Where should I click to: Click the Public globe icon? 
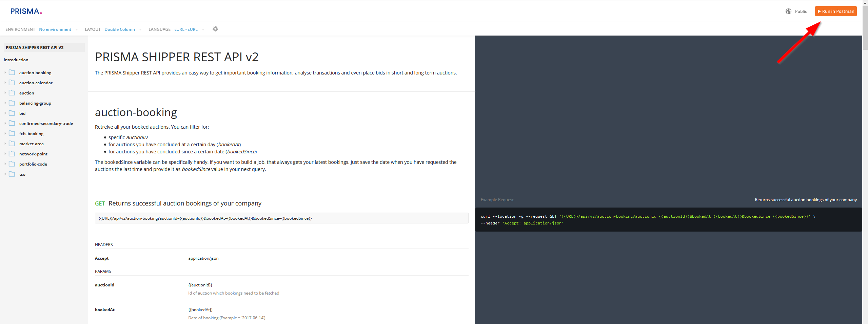788,12
